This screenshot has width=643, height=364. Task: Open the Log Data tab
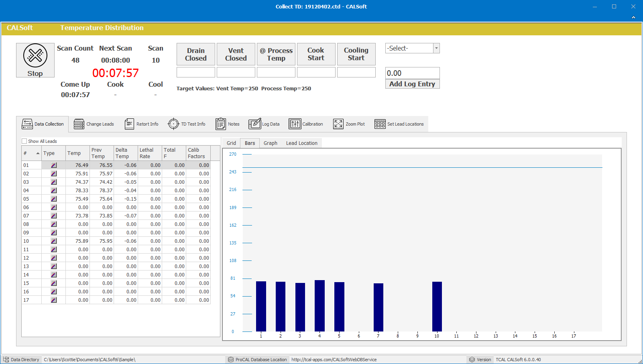[264, 124]
